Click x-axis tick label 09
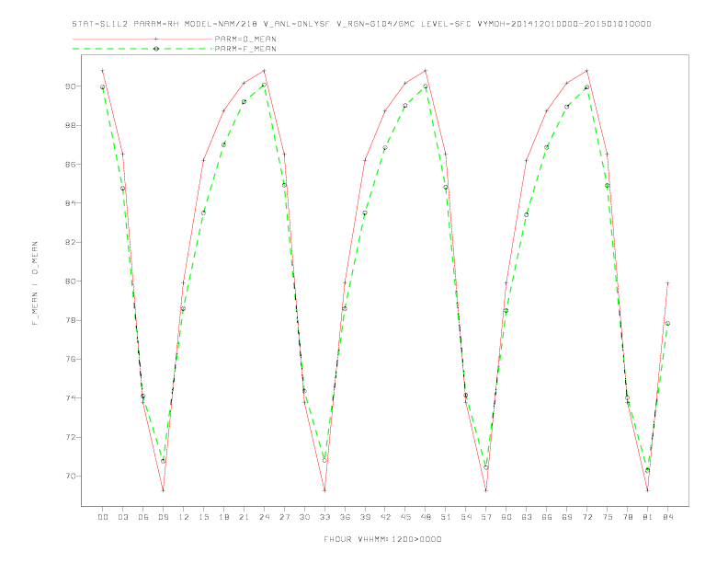 pos(163,517)
